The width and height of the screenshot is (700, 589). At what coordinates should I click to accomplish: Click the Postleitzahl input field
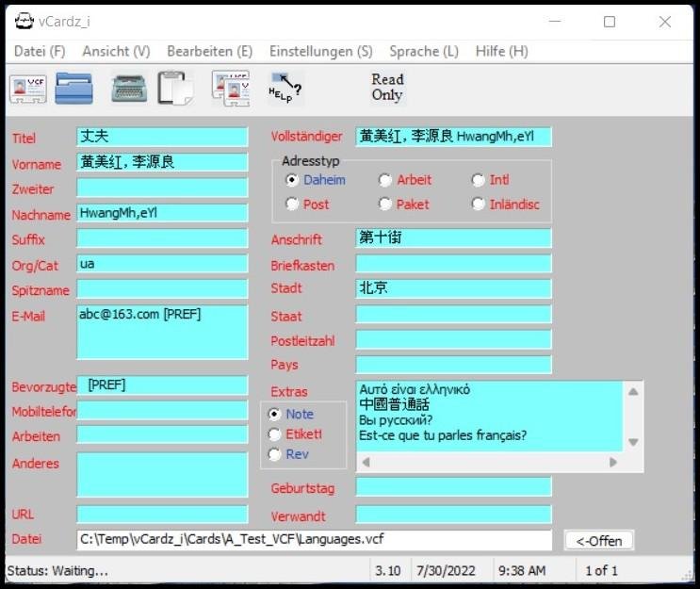click(453, 340)
